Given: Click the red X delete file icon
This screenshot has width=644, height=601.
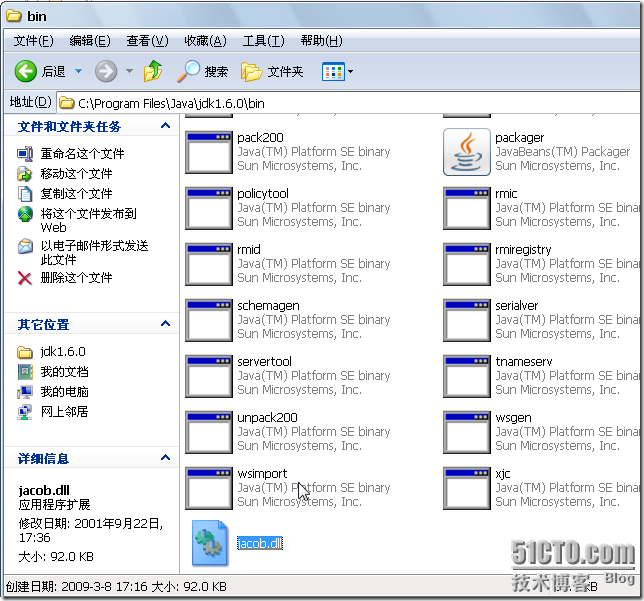Looking at the screenshot, I should (25, 278).
